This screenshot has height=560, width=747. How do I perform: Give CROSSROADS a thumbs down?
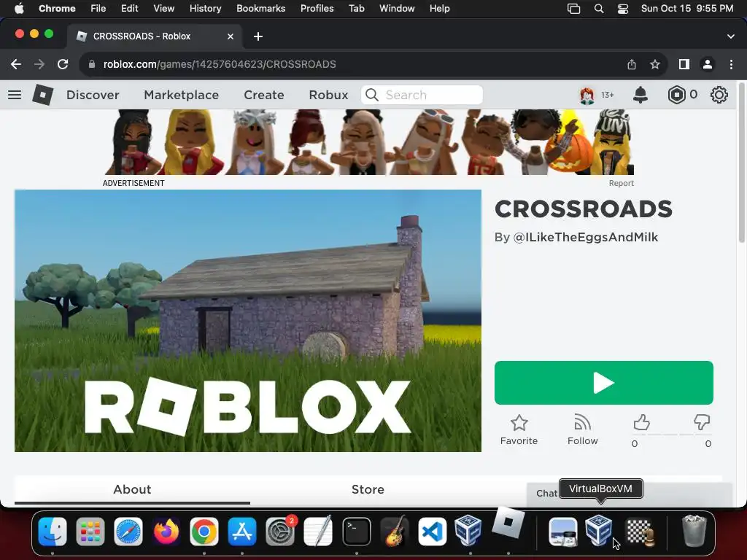tap(702, 422)
